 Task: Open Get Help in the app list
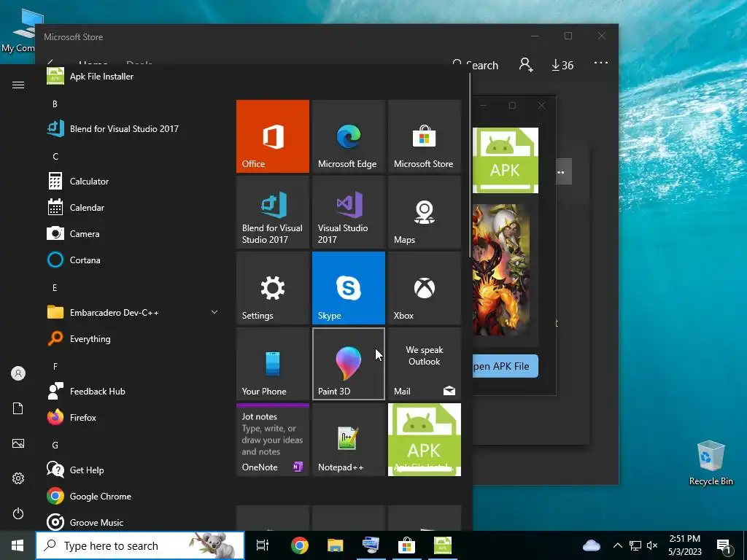(135, 470)
